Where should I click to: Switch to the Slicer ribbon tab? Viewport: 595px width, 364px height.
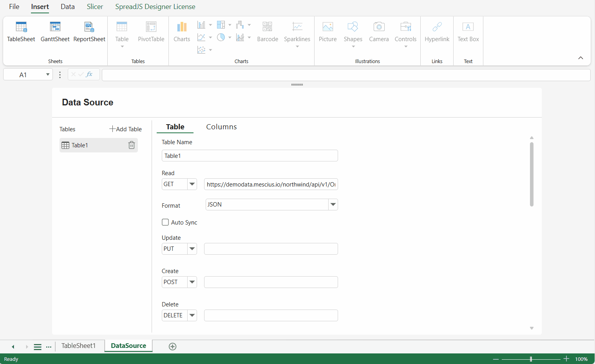(95, 7)
